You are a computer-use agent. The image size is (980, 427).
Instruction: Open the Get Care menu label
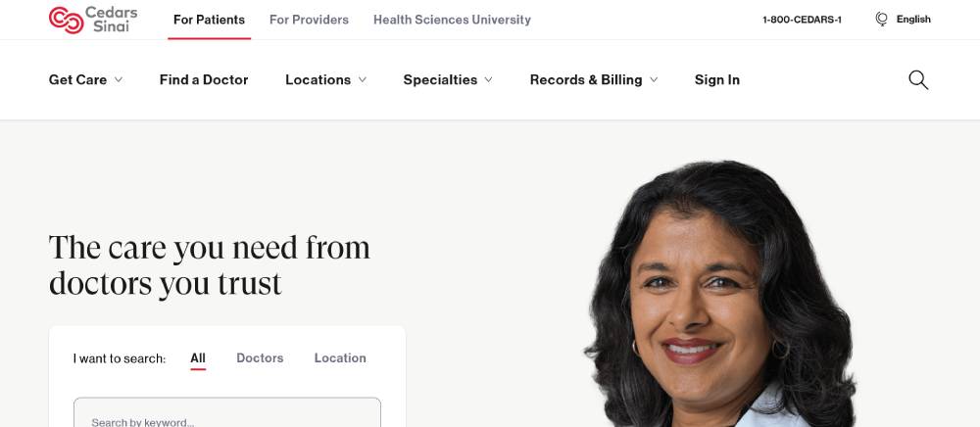[77, 80]
